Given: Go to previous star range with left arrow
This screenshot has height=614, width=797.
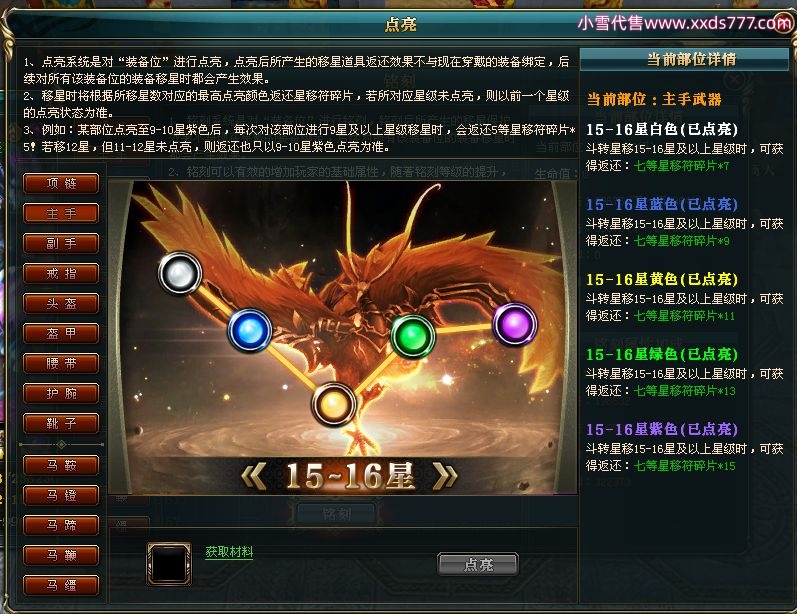Looking at the screenshot, I should click(x=254, y=476).
